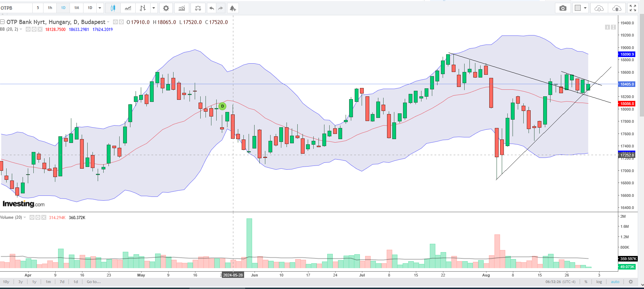Open chart properties gear in top toolbar

[x=166, y=8]
